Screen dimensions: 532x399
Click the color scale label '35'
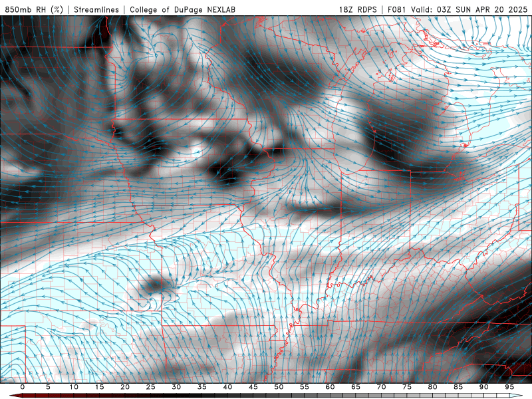[x=202, y=387]
